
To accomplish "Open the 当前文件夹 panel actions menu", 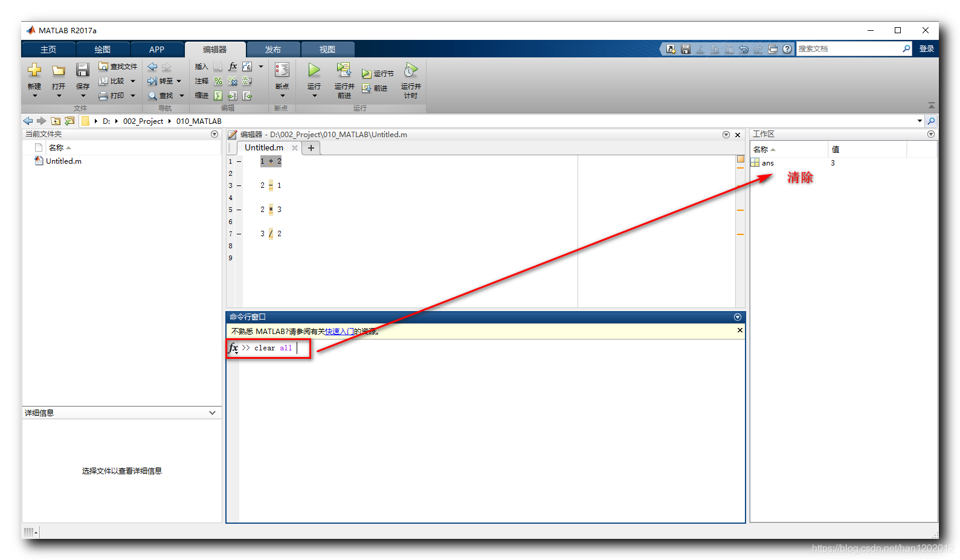I will pos(214,134).
